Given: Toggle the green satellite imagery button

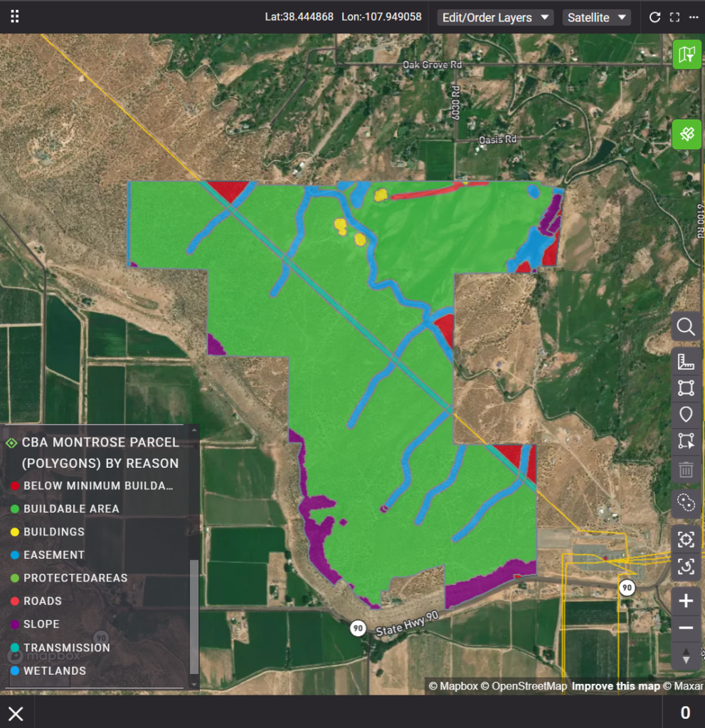Looking at the screenshot, I should [x=687, y=134].
